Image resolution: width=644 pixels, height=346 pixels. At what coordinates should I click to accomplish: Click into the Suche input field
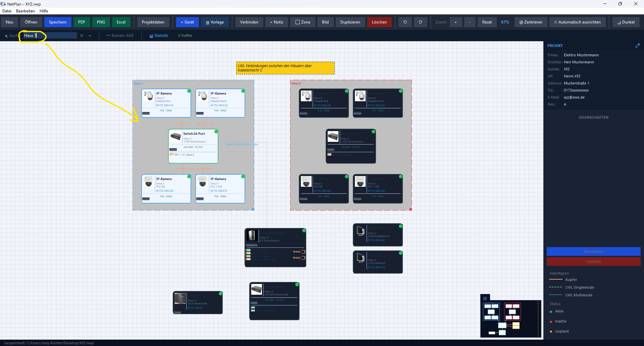coord(50,36)
